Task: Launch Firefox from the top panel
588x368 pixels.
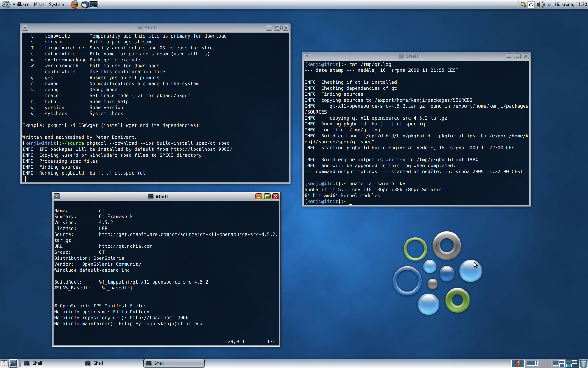Action: [75, 5]
